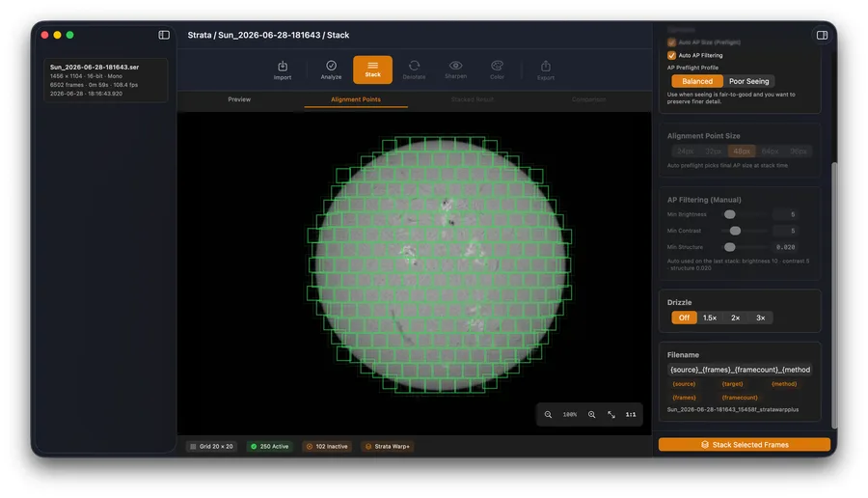Select Sun_2026-06-28-181643.ser file in sidebar
Screen dimensions: 868x498
(x=105, y=80)
